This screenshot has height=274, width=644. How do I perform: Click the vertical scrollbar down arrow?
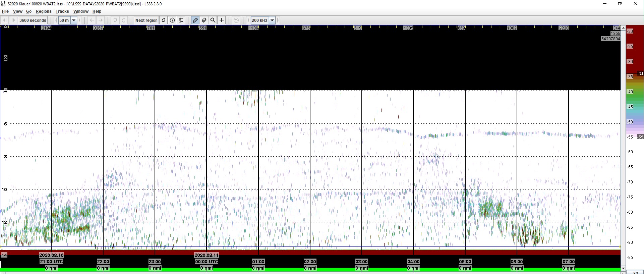coord(623,268)
